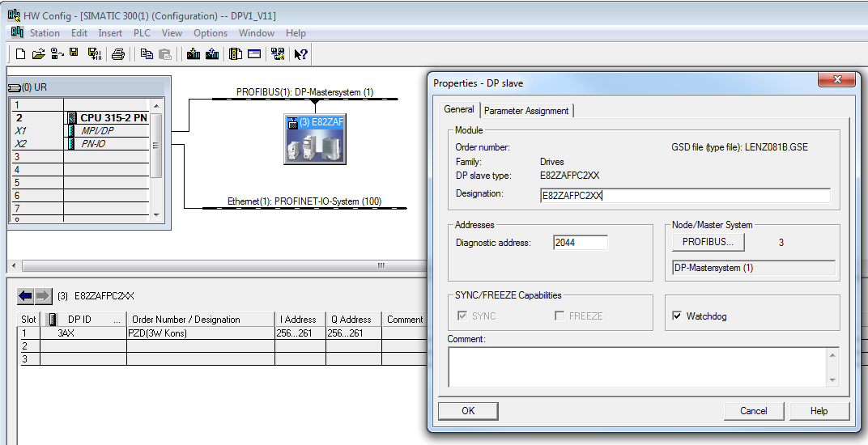Select the PN-IO interface row

79,144
